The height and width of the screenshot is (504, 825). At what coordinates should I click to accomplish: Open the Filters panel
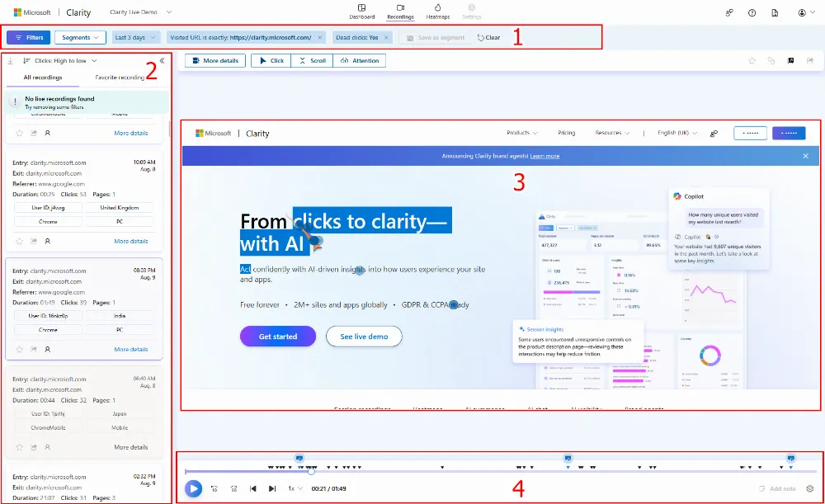point(28,37)
